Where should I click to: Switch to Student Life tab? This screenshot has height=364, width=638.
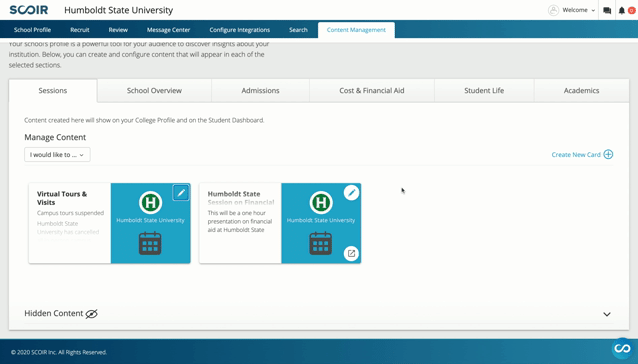point(484,90)
